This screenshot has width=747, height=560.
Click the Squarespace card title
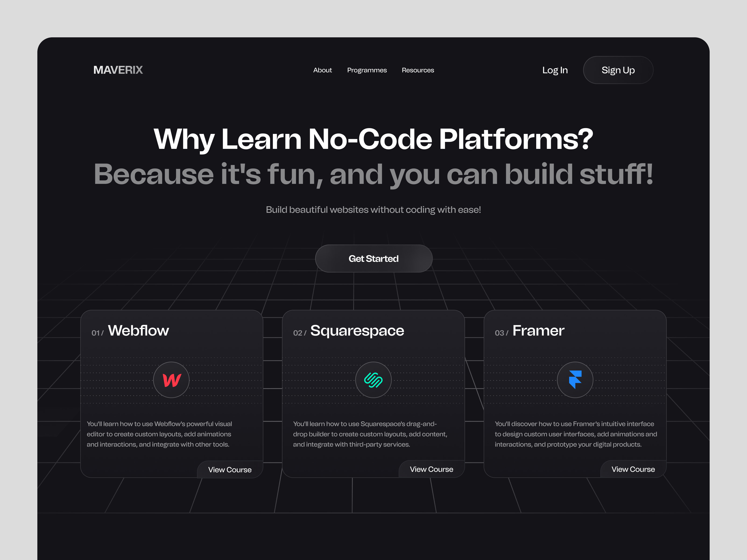click(357, 330)
